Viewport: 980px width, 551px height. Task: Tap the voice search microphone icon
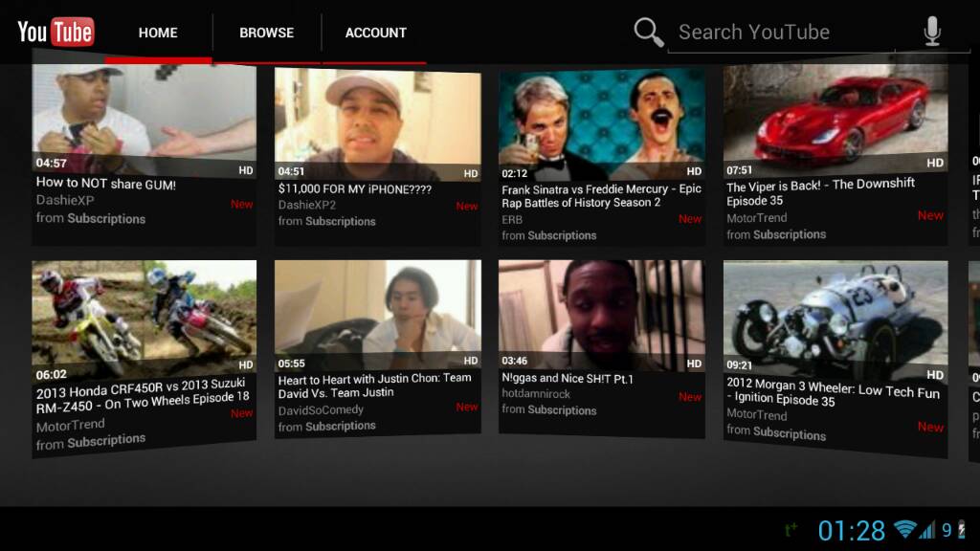931,32
